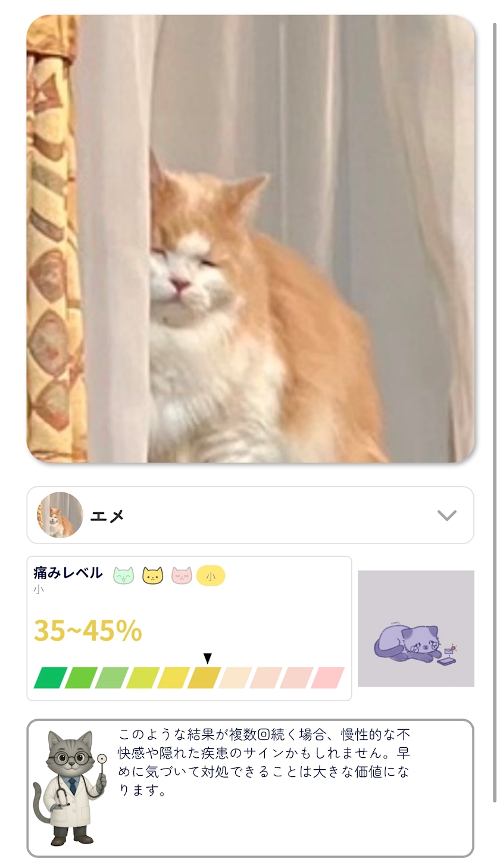Click the 35~45% pain percentage text
This screenshot has height=868, width=500.
click(x=87, y=630)
